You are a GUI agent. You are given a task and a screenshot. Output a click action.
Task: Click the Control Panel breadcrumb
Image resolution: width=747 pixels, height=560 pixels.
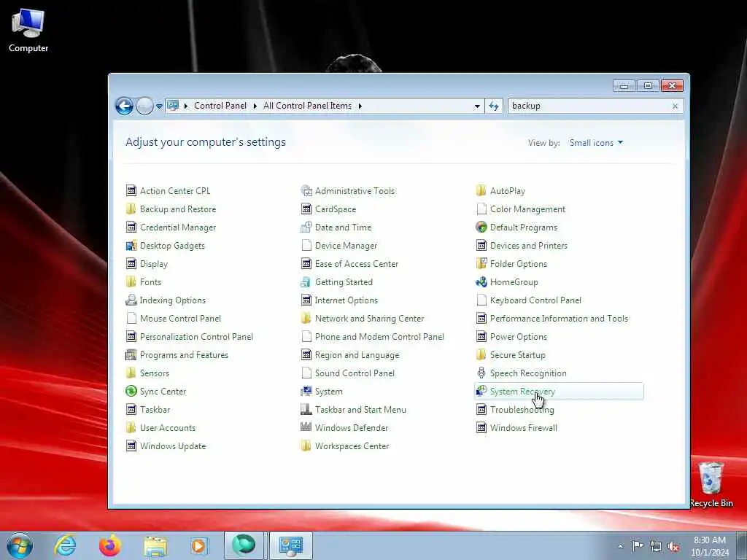[220, 106]
